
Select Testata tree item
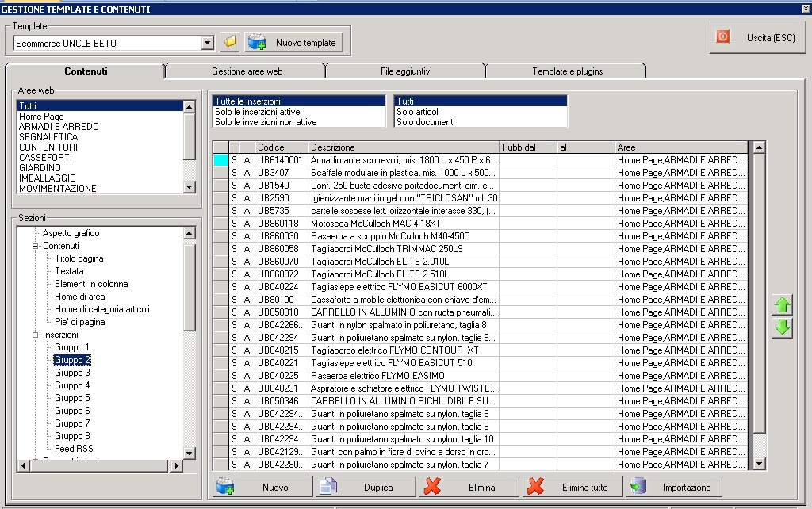[x=70, y=271]
